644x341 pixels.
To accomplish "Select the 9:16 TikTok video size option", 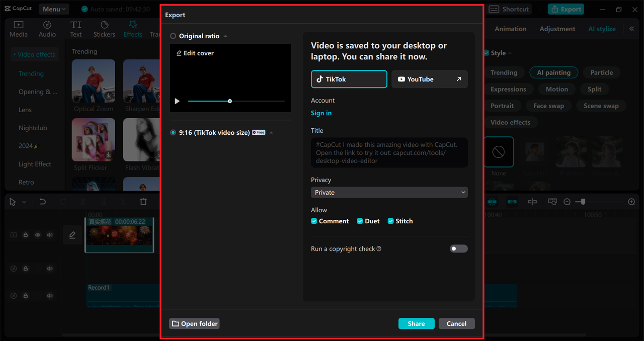I will 173,132.
